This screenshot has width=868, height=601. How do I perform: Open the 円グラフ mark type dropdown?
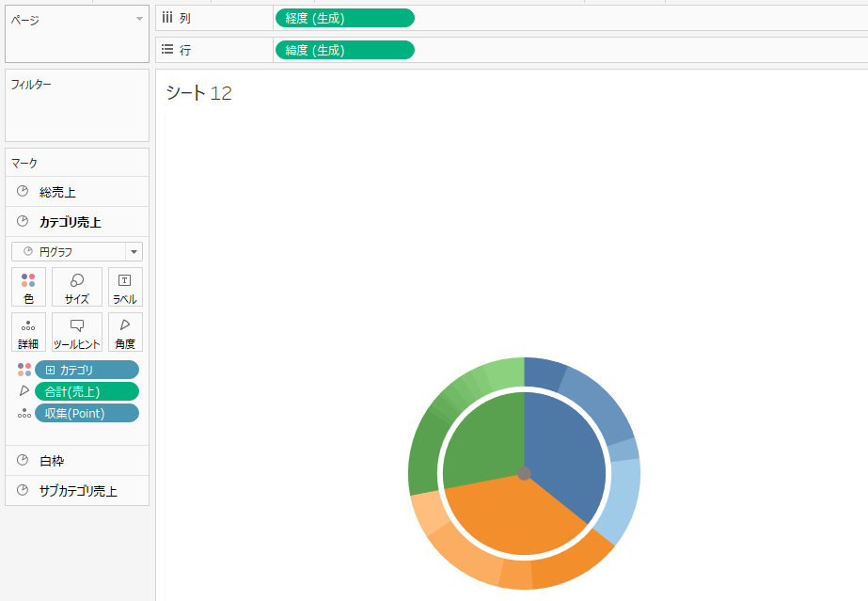click(134, 252)
